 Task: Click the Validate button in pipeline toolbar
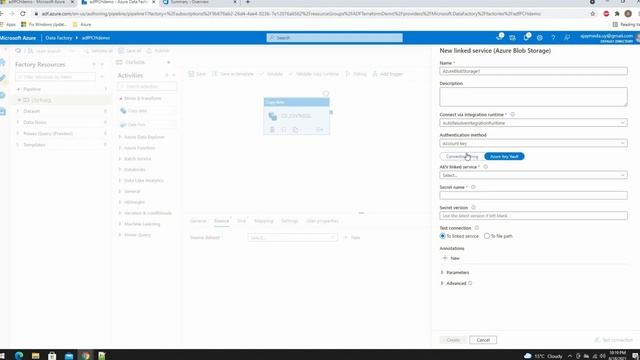click(271, 74)
